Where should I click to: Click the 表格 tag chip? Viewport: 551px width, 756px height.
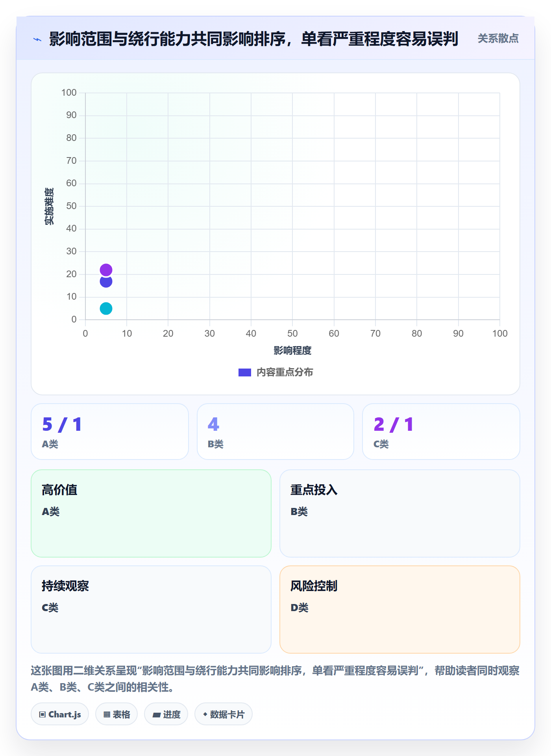click(116, 714)
